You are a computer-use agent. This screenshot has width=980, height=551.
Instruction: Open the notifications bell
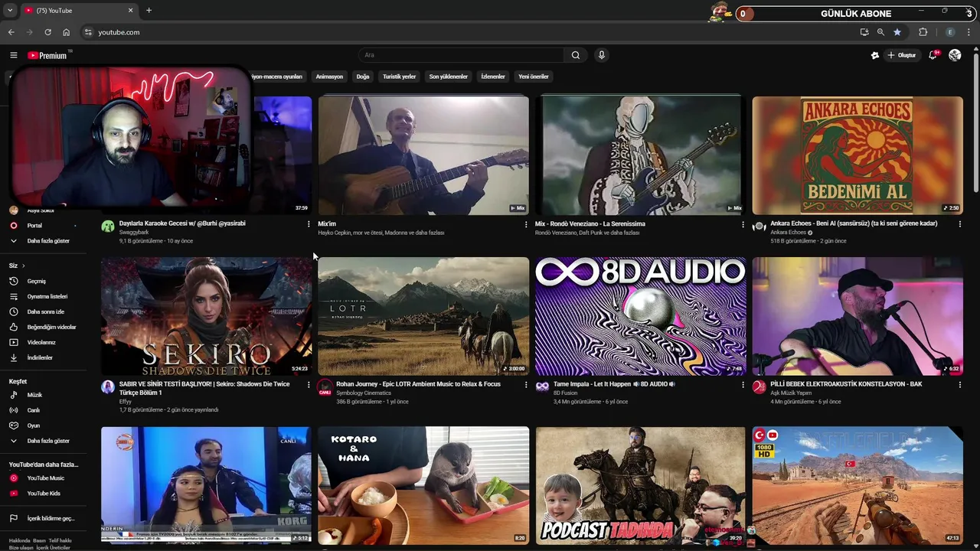coord(933,55)
